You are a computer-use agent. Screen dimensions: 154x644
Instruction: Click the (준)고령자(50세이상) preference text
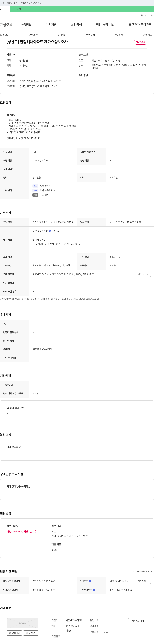point(42,349)
